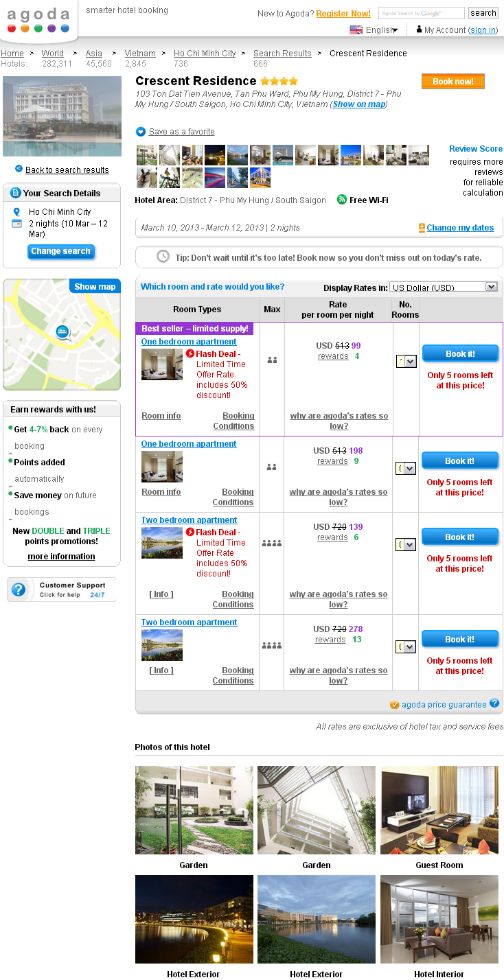504x980 pixels.
Task: Click Book it! for USD 139 room
Action: (x=460, y=537)
